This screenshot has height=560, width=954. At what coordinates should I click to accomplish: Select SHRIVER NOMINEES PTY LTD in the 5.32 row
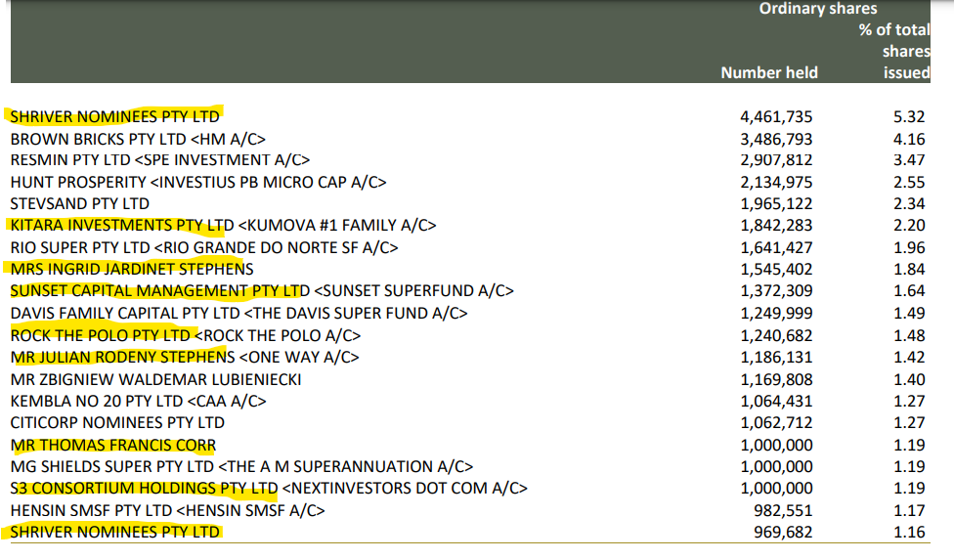point(115,116)
